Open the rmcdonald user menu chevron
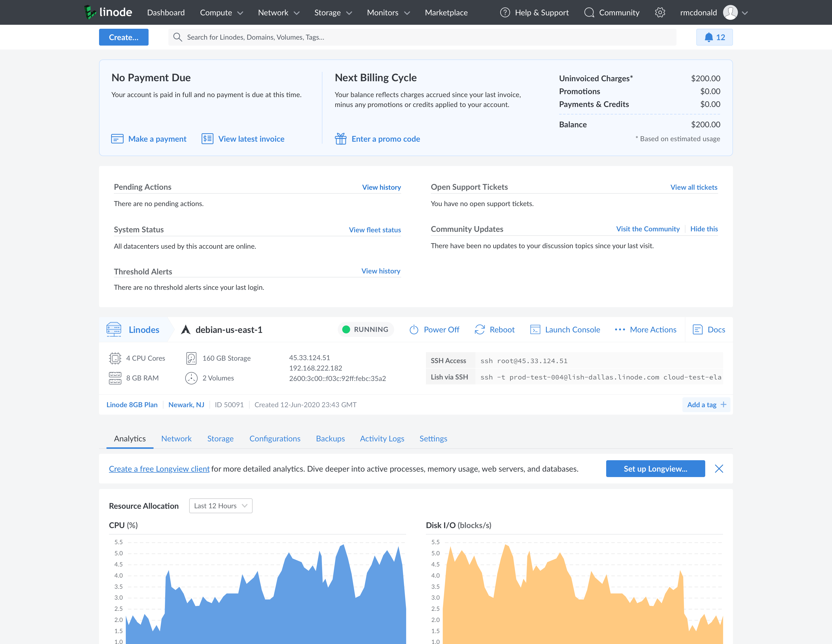The width and height of the screenshot is (832, 644). click(745, 13)
